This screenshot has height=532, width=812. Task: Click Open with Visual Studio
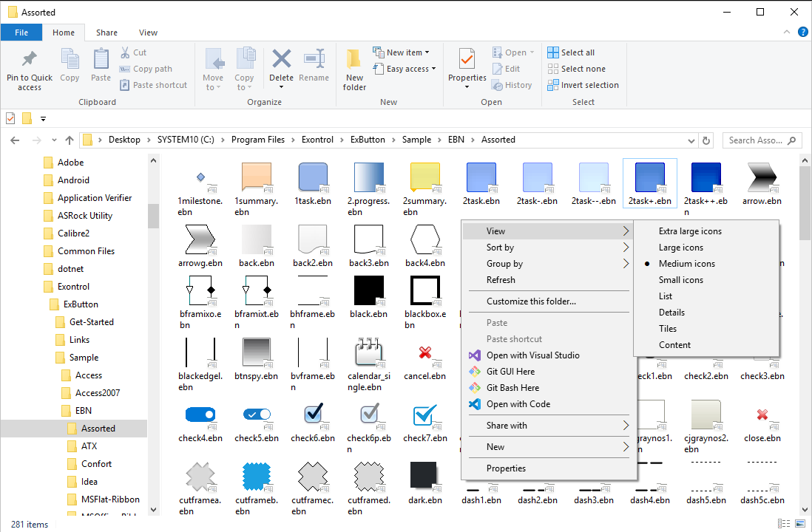click(x=532, y=355)
